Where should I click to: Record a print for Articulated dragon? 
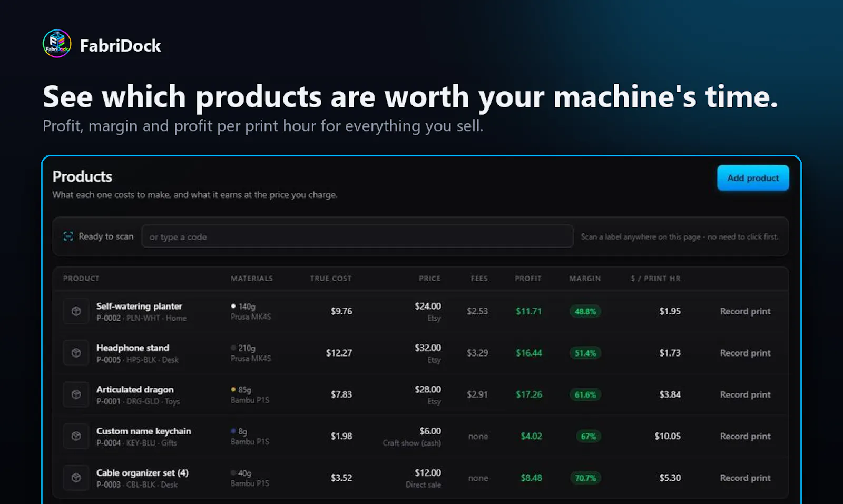(x=745, y=394)
